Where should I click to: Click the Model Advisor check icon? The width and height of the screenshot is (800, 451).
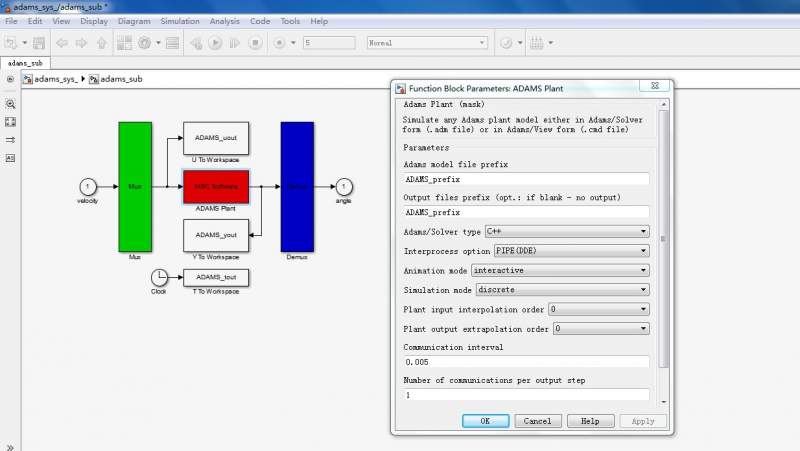click(506, 43)
